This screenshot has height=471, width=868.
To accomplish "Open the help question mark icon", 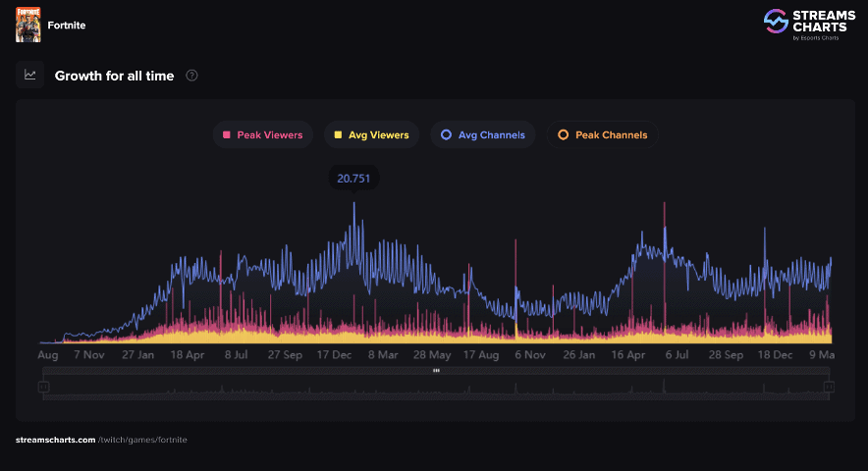I will 191,76.
